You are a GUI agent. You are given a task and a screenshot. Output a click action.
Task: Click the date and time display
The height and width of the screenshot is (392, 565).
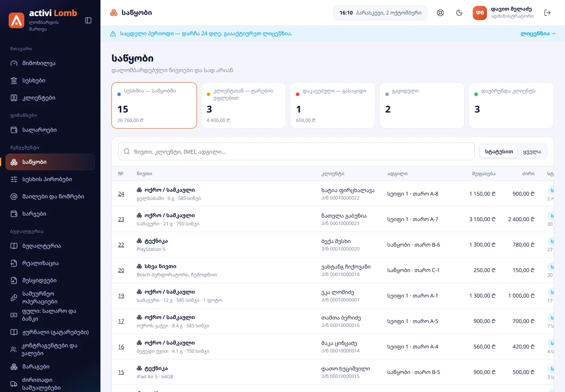click(380, 13)
